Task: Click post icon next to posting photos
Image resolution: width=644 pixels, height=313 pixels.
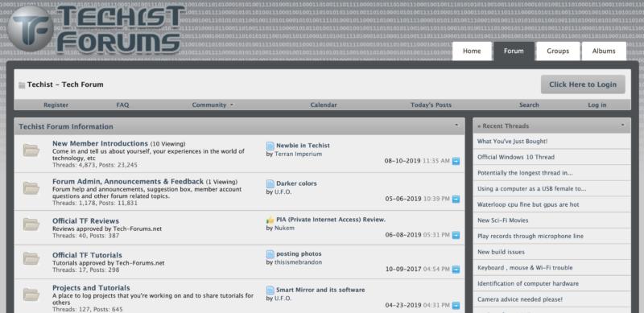Action: [270, 253]
